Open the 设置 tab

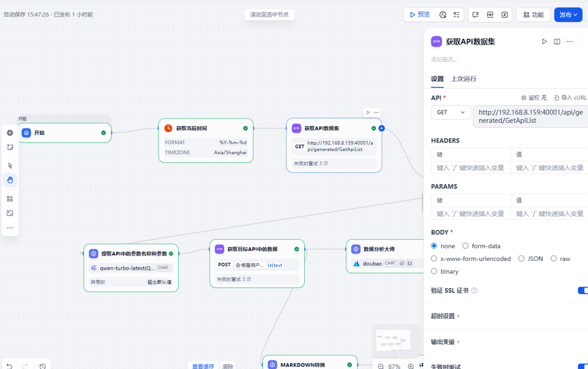pyautogui.click(x=437, y=79)
